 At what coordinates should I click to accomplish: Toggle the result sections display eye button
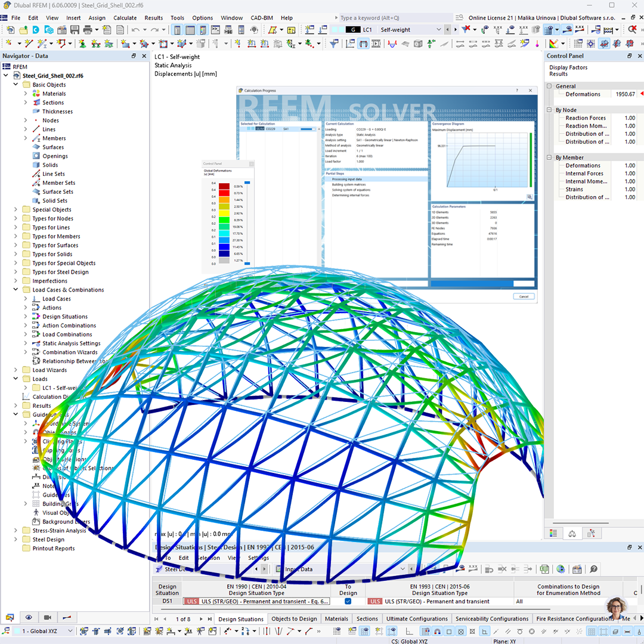(x=567, y=30)
